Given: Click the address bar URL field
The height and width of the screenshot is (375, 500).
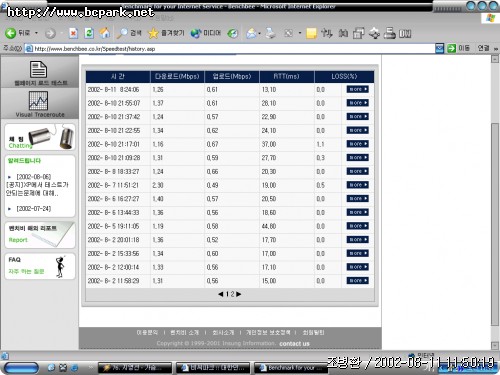Looking at the screenshot, I should 230,49.
